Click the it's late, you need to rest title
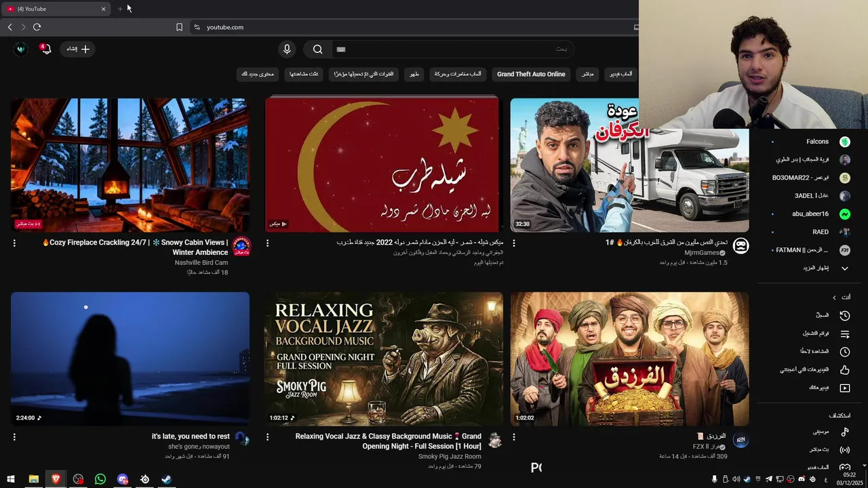Image resolution: width=868 pixels, height=488 pixels. [x=191, y=436]
